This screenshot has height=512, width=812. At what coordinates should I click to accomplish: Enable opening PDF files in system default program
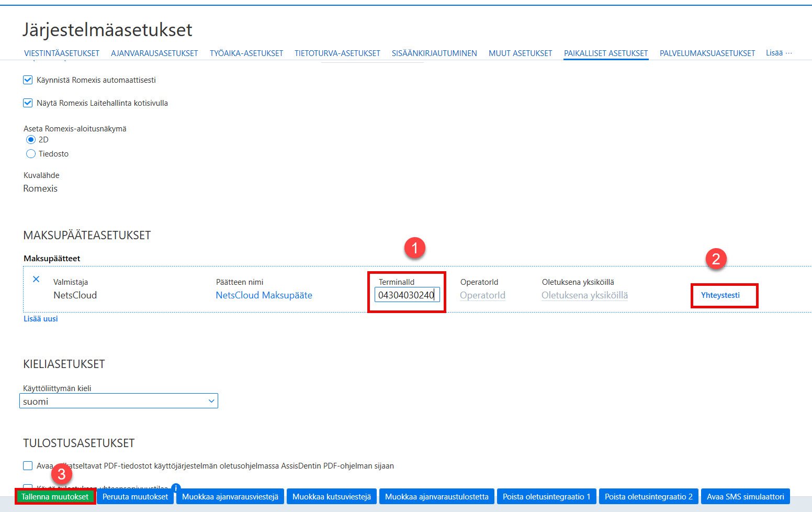click(28, 466)
